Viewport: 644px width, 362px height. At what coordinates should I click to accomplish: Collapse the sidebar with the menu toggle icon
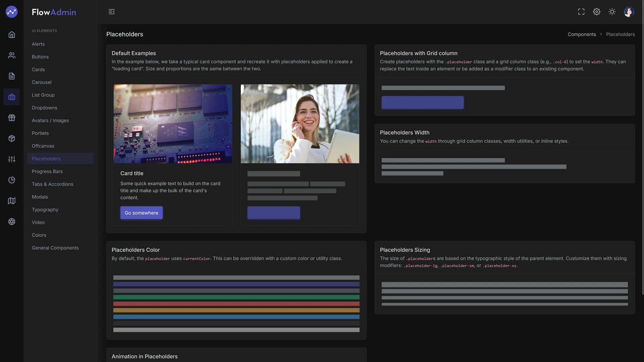[x=112, y=12]
